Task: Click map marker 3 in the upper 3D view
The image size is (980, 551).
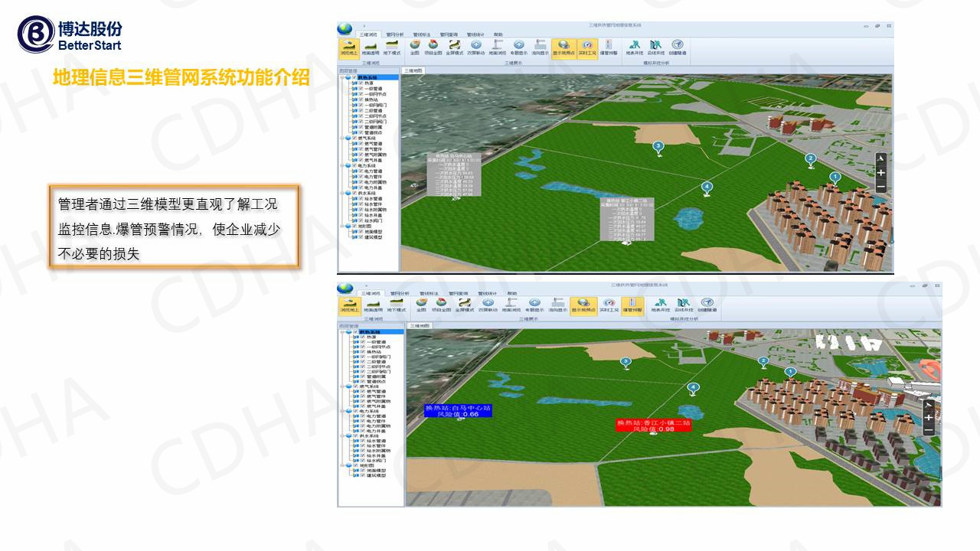Action: click(658, 146)
